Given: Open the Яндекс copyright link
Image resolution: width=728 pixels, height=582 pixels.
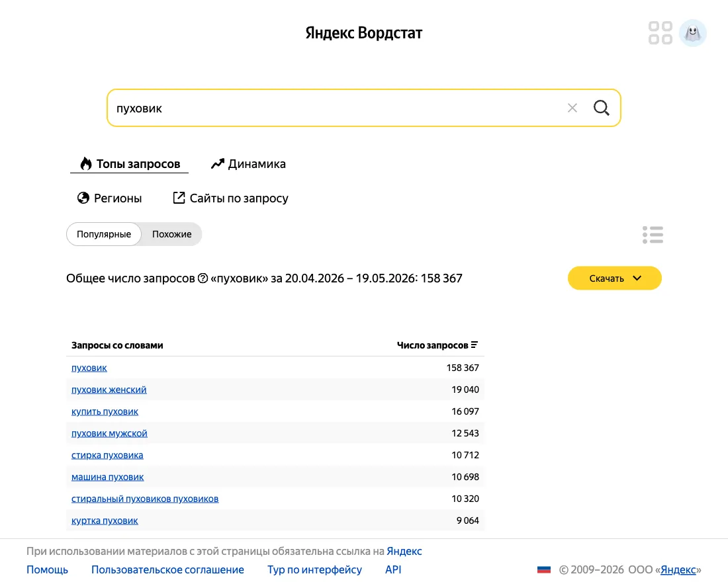Looking at the screenshot, I should [678, 570].
